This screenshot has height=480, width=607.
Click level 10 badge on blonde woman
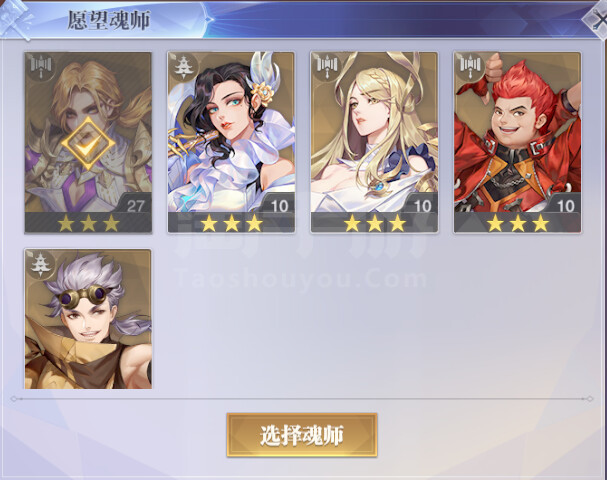click(x=422, y=204)
